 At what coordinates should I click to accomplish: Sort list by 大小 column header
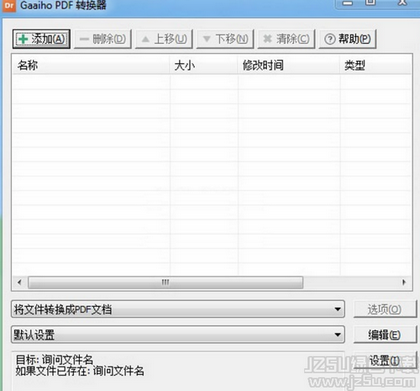[x=204, y=65]
